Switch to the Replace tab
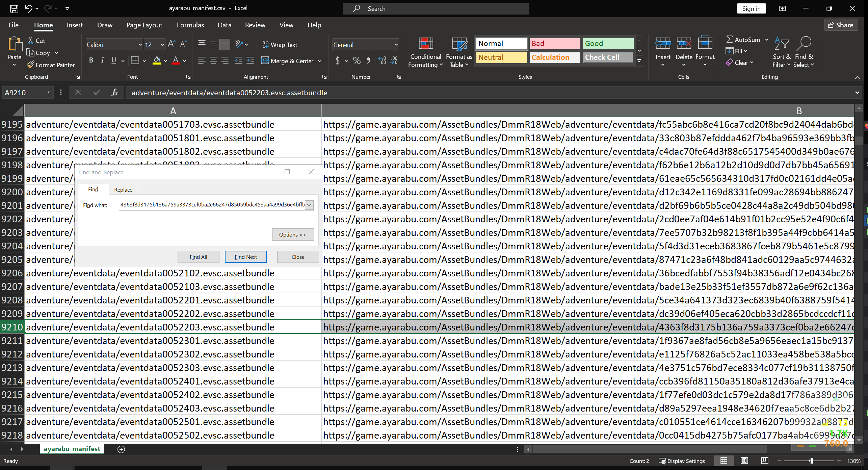The height and width of the screenshot is (470, 868). click(123, 190)
